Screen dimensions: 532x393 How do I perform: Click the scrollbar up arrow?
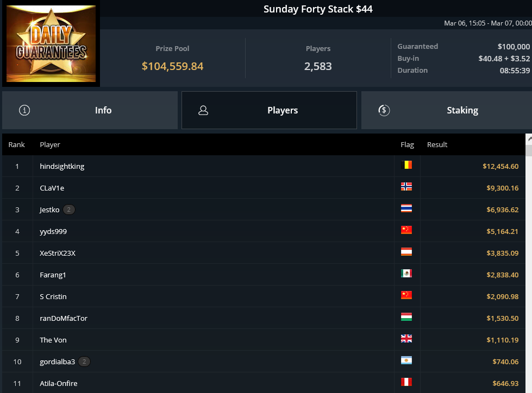(x=529, y=139)
